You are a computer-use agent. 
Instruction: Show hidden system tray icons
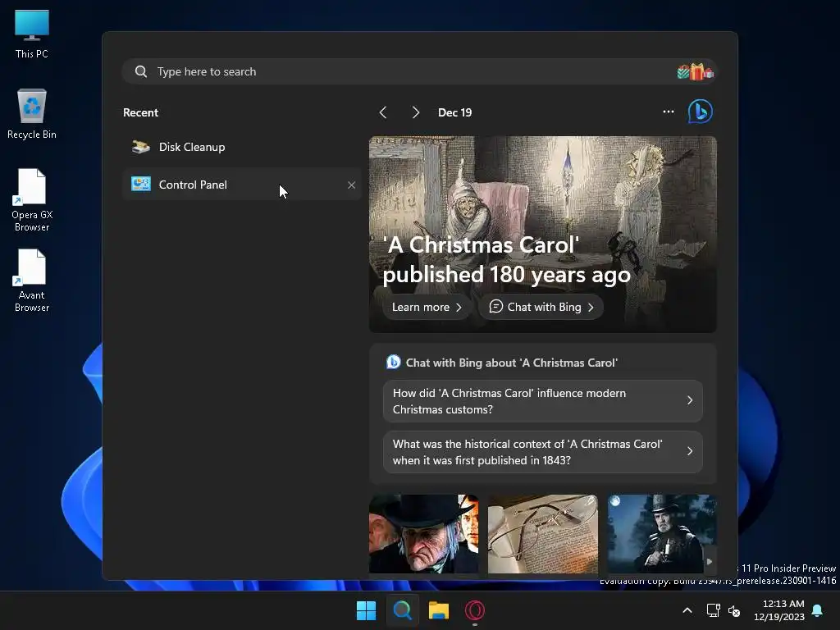[x=687, y=610]
